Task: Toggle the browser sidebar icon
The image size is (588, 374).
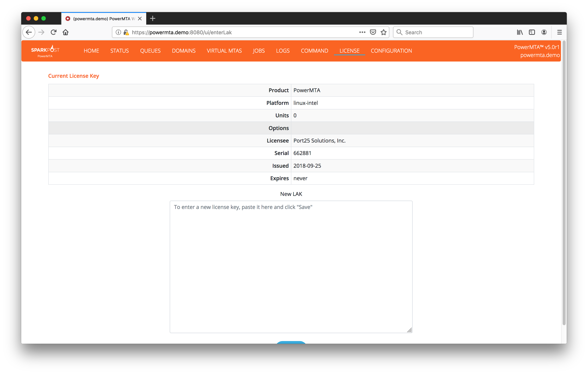Action: pos(532,32)
